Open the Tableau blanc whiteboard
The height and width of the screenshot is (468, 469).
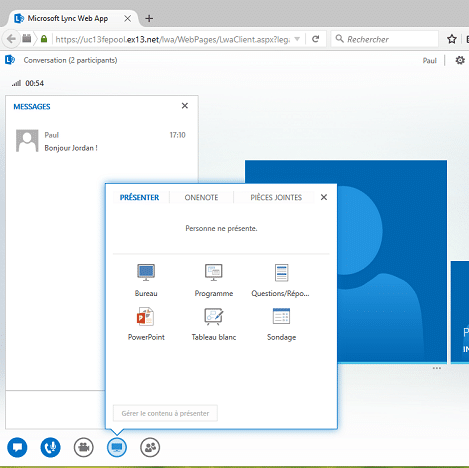214,324
